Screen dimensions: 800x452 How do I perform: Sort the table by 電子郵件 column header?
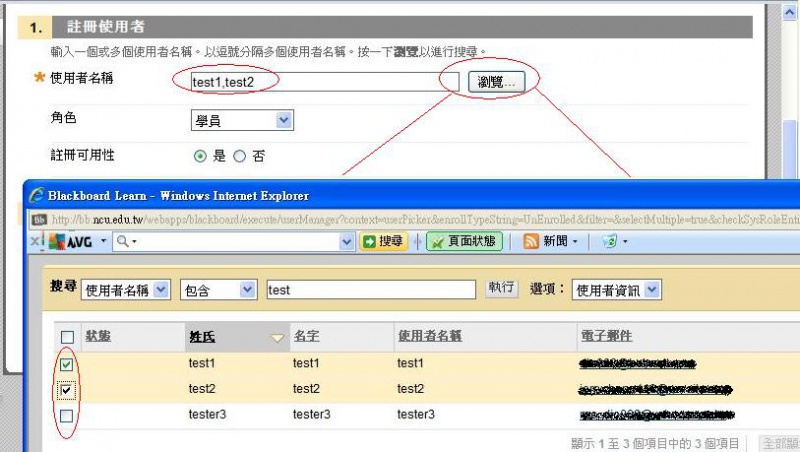click(605, 336)
